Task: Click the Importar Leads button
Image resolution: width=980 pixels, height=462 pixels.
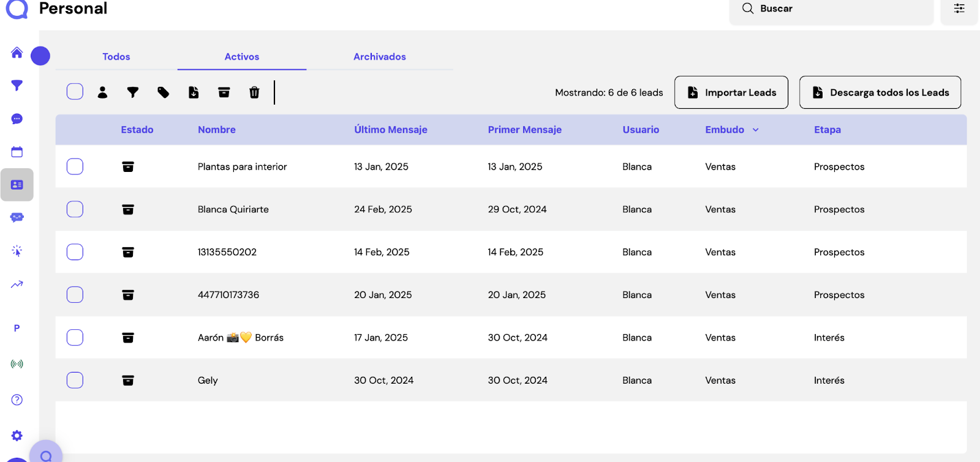Action: (731, 92)
